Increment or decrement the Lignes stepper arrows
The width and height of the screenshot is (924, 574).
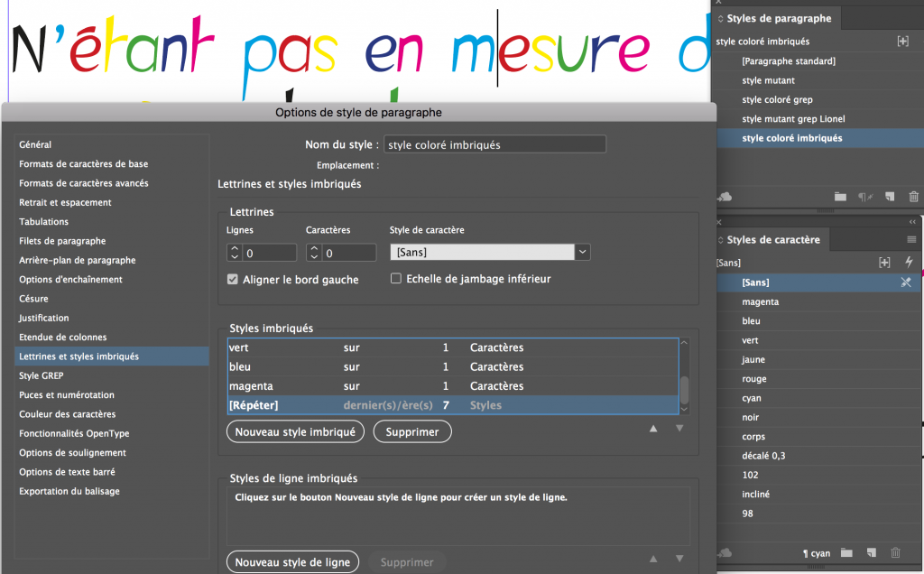(x=234, y=253)
